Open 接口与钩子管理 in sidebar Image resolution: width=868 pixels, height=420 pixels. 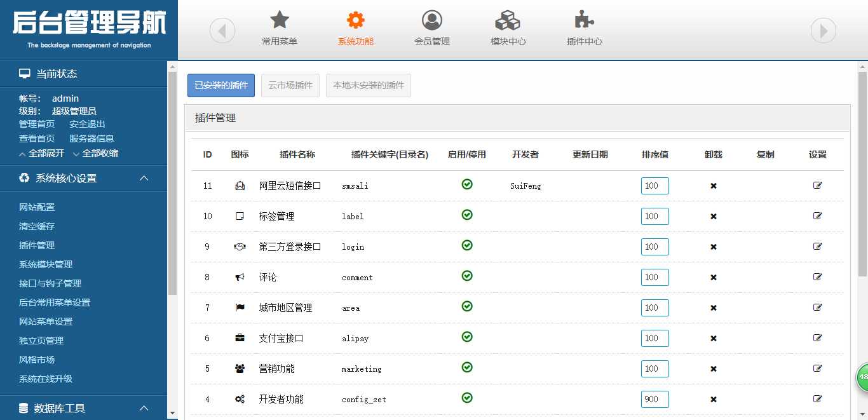click(50, 283)
